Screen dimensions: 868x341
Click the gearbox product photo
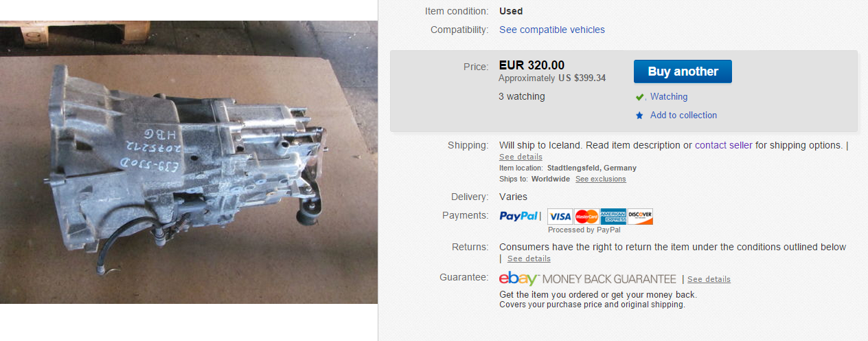point(189,162)
